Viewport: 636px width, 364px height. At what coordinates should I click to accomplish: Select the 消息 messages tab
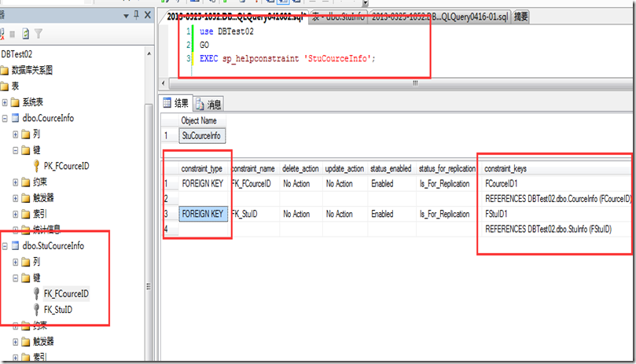pos(208,105)
